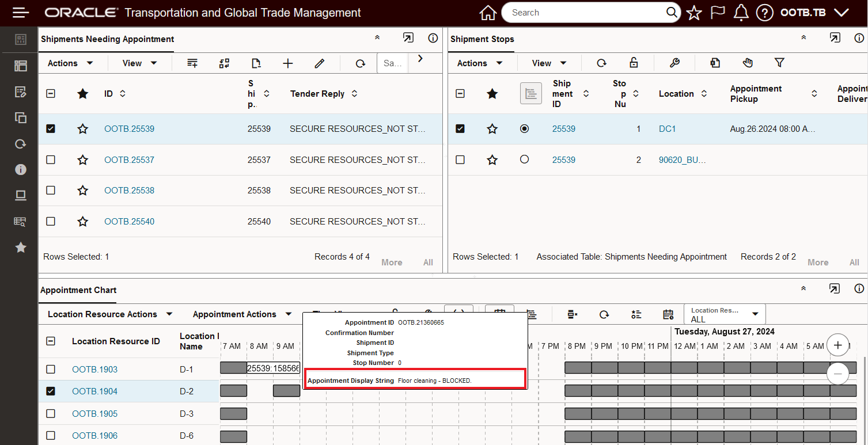Select the Appointment Chart tab
868x445 pixels.
pyautogui.click(x=78, y=290)
